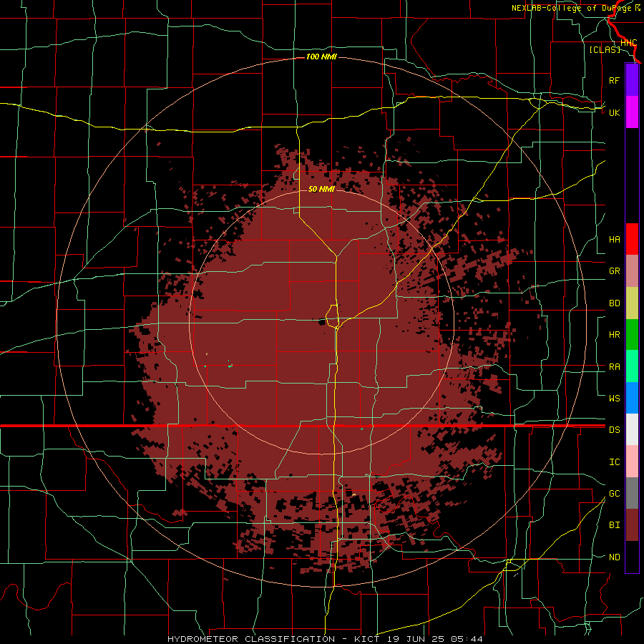Click the '05:44' timestamp
Viewport: 644px width, 644px height.
[467, 639]
